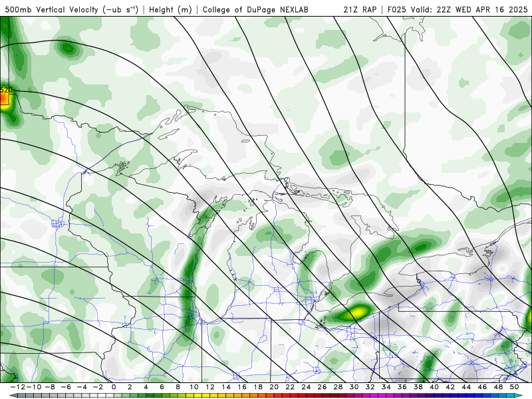Click the color bar label "38"
This screenshot has height=399, width=532.
tap(418, 387)
